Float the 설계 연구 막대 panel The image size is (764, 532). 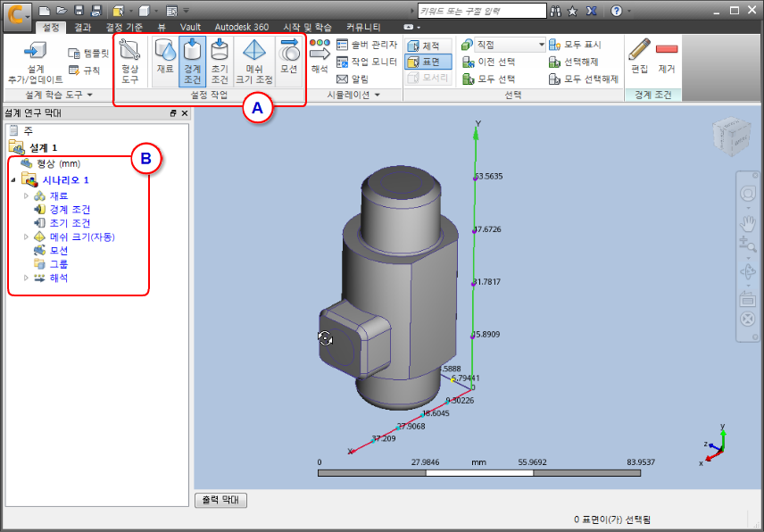173,113
